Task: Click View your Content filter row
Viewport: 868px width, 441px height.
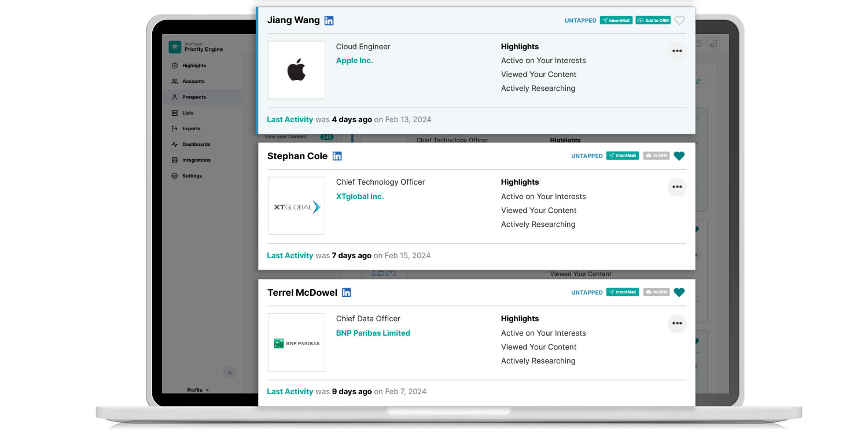Action: 299,137
